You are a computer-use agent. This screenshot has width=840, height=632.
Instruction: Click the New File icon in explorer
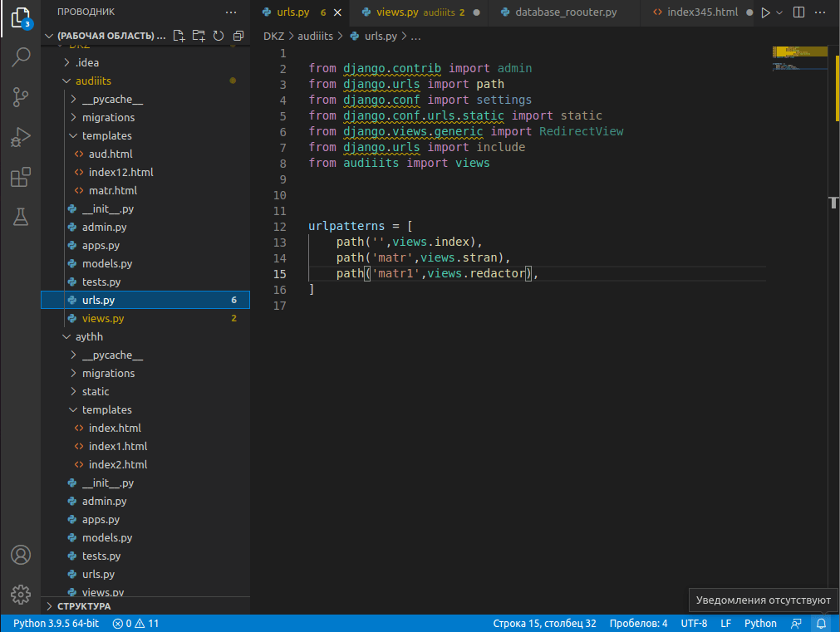tap(179, 36)
